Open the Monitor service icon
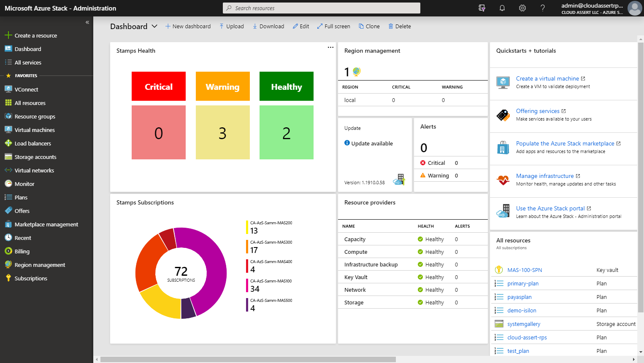Screen dimensions: 644x363 click(x=9, y=184)
